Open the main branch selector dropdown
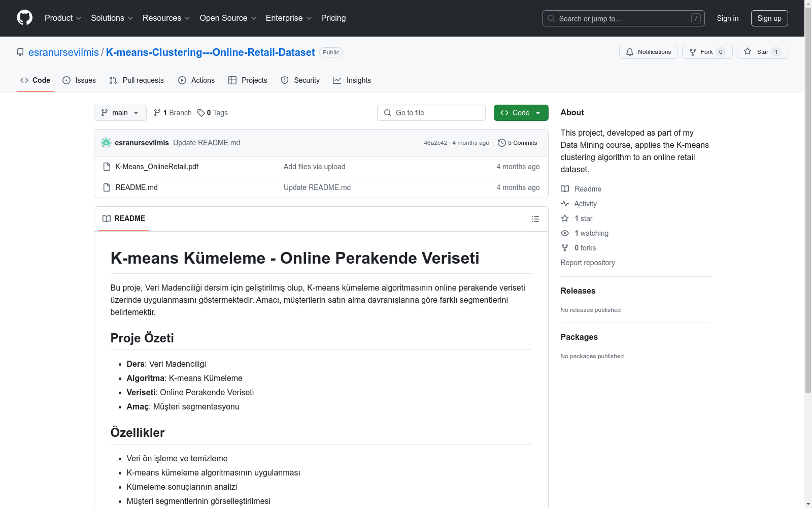This screenshot has height=508, width=812. click(x=120, y=113)
